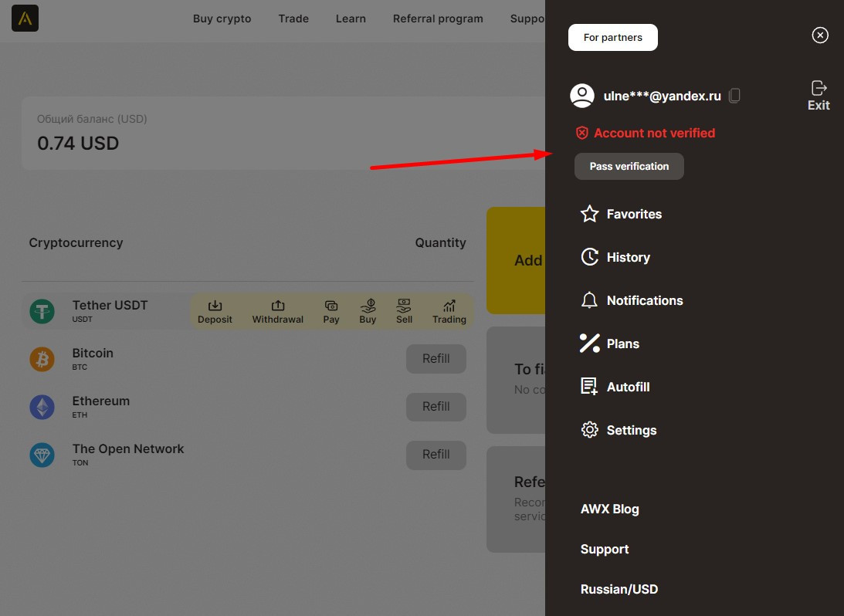Click the Withdrawal icon for USDT
Screen dimensions: 844x616
pos(278,306)
